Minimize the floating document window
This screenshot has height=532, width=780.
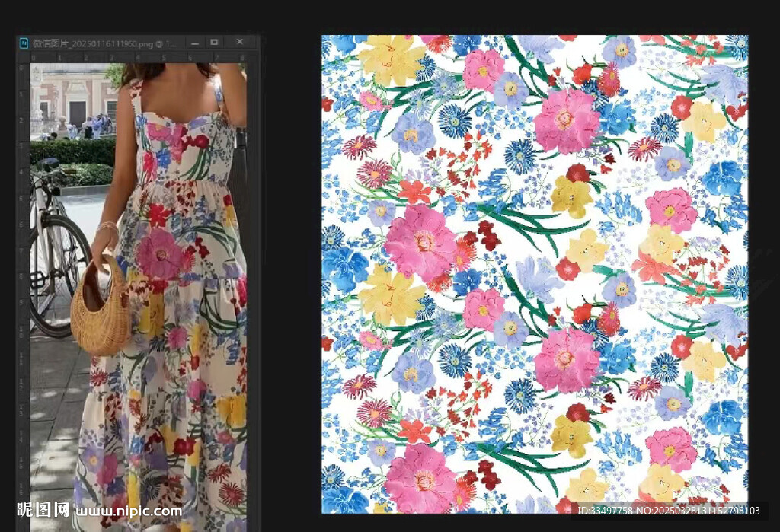point(195,43)
